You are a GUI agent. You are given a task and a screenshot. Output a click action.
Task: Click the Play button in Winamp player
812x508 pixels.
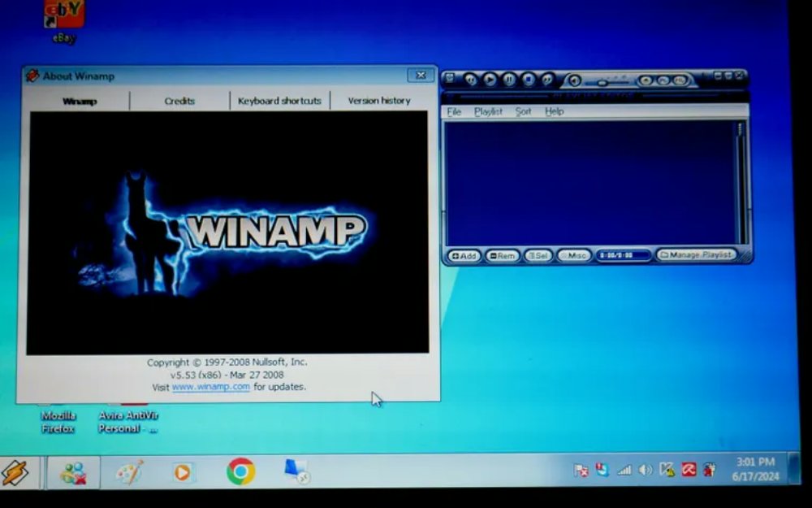[490, 80]
